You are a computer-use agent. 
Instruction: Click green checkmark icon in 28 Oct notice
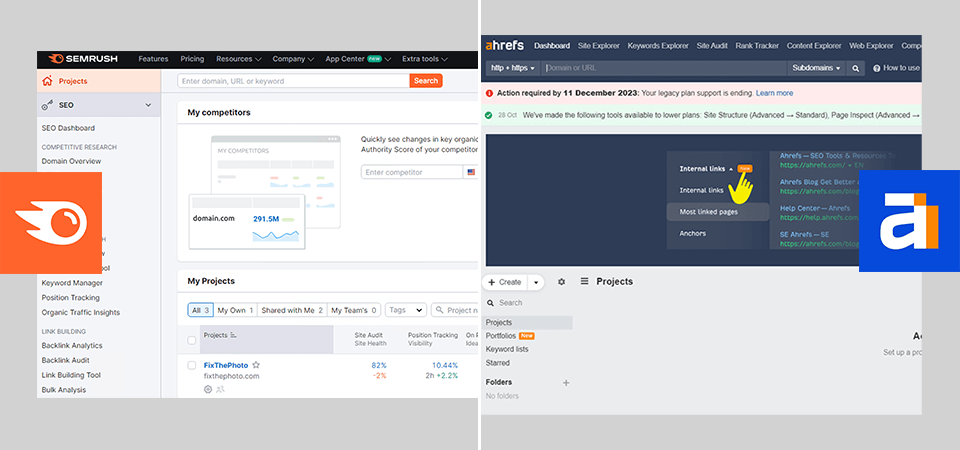pos(489,115)
